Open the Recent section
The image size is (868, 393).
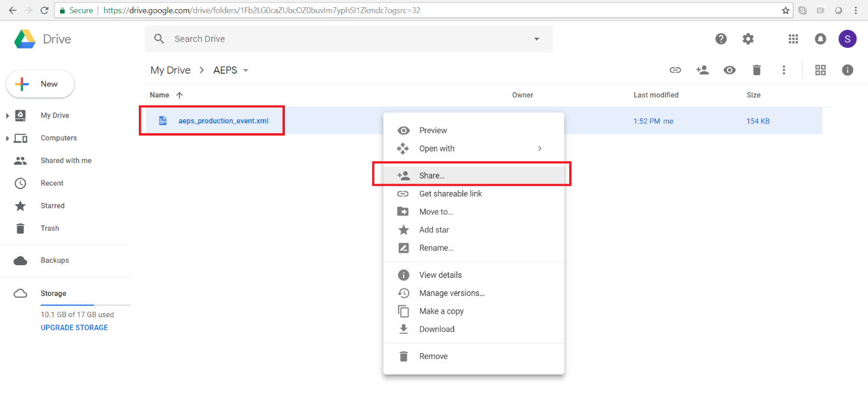pyautogui.click(x=52, y=183)
